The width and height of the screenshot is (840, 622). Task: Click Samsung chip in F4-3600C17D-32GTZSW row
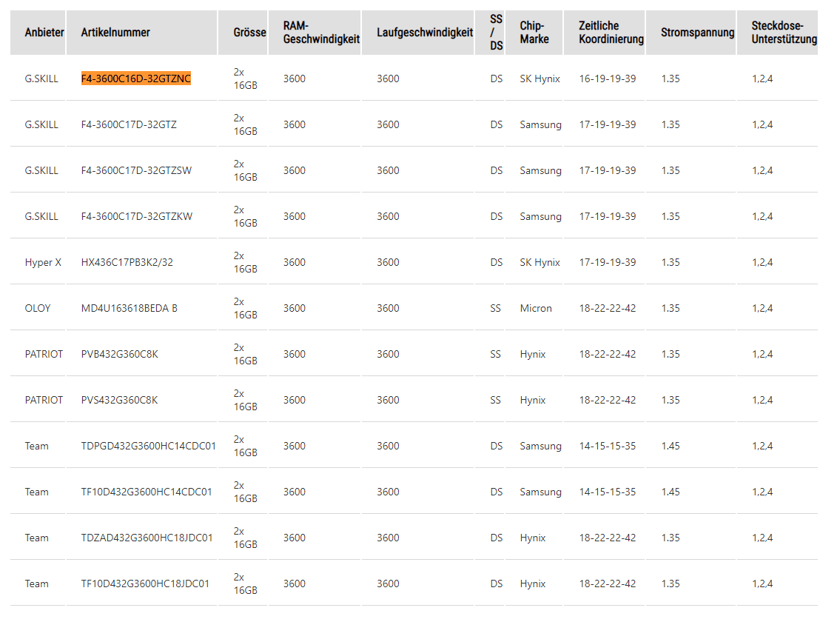540,171
